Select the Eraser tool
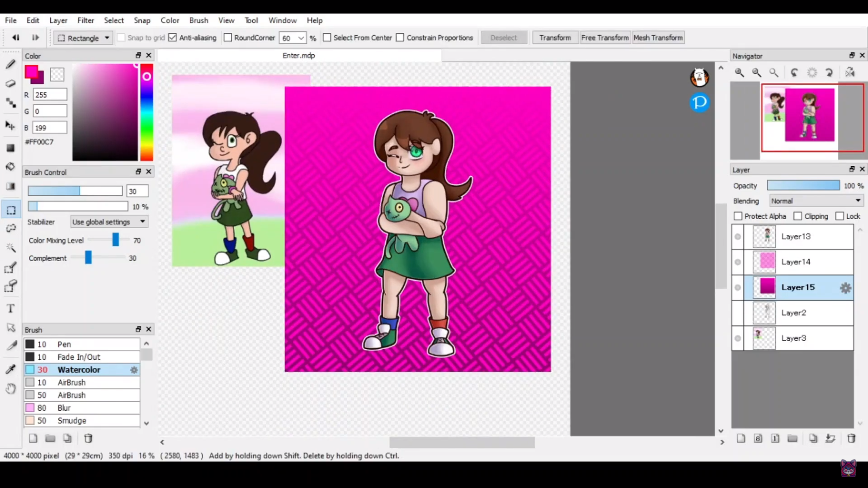The width and height of the screenshot is (868, 488). (x=10, y=84)
